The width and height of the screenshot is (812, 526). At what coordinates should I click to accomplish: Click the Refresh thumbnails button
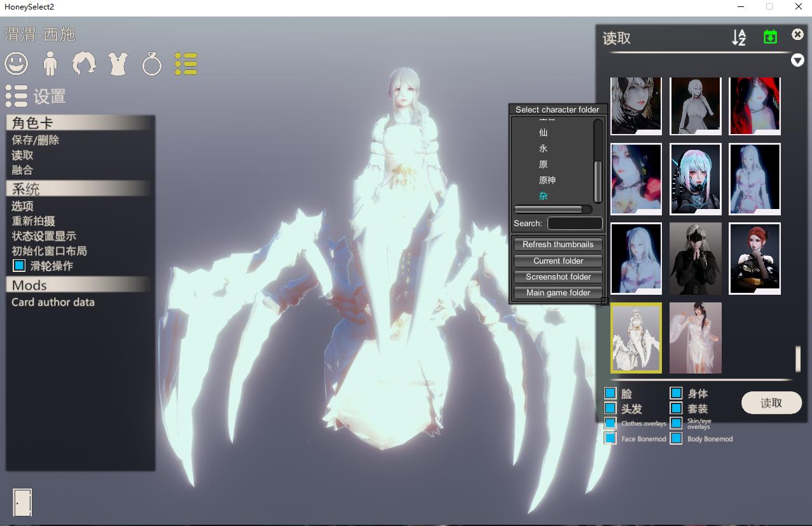click(558, 245)
